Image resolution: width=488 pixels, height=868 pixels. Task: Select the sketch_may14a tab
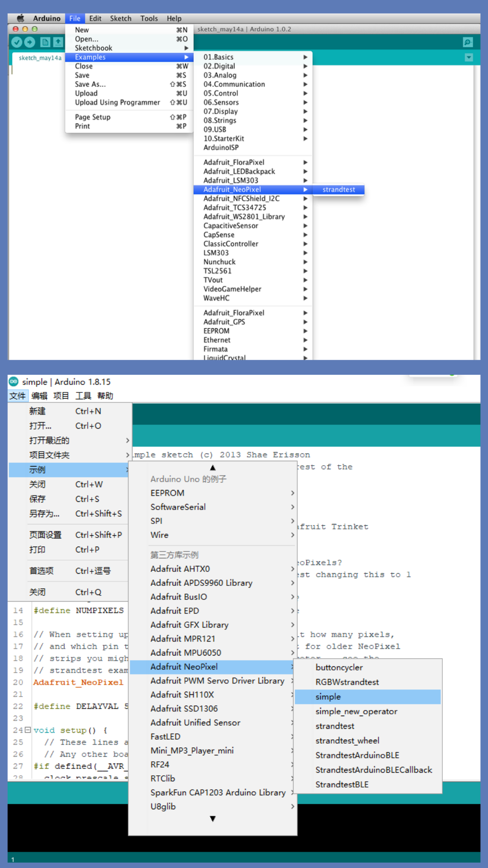(40, 58)
